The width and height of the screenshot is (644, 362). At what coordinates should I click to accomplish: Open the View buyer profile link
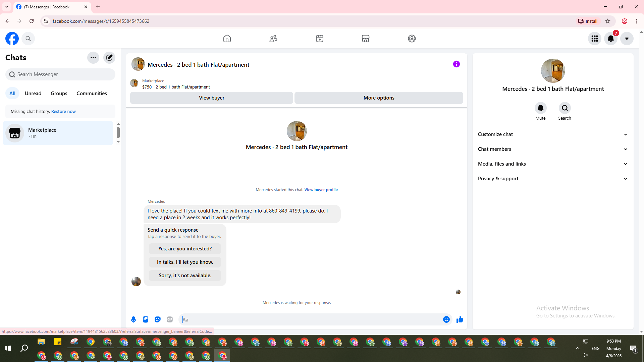click(x=321, y=190)
